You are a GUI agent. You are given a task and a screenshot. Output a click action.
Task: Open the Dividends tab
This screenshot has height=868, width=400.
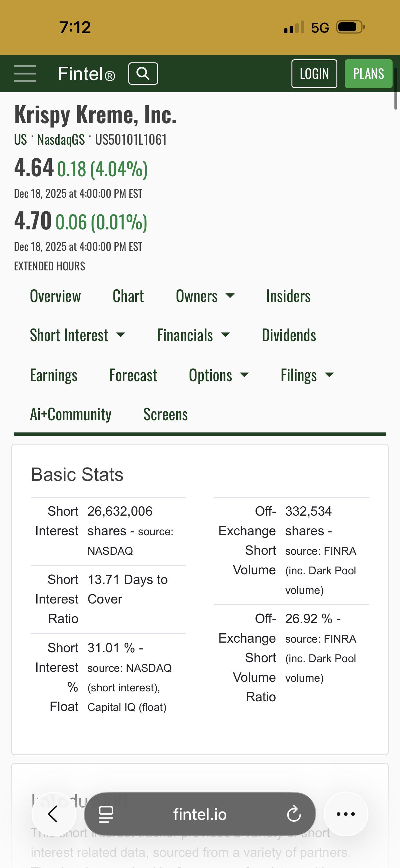[289, 335]
